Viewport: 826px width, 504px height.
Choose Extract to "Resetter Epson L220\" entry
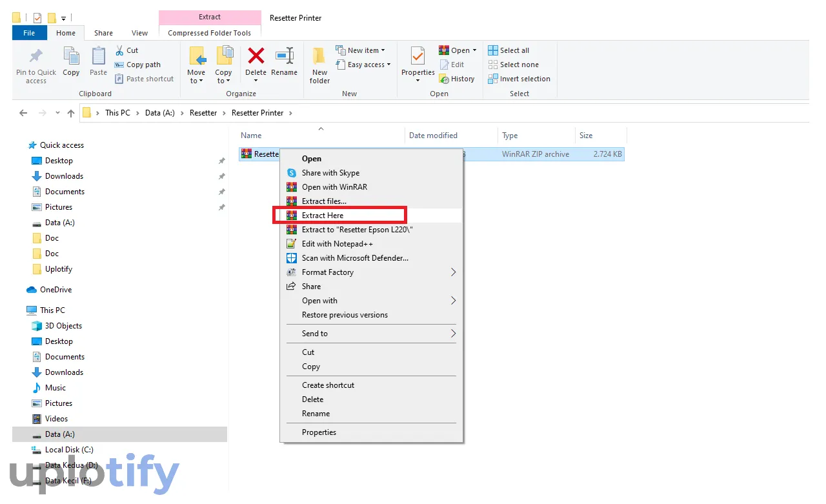coord(371,230)
